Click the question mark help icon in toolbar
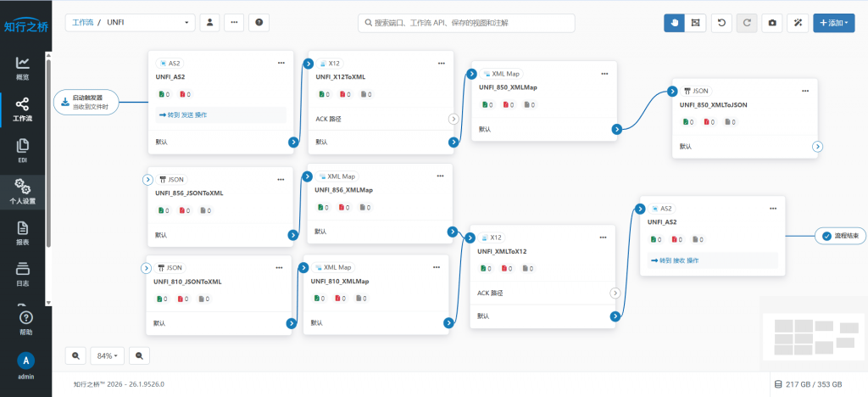The height and width of the screenshot is (397, 868). pos(259,23)
